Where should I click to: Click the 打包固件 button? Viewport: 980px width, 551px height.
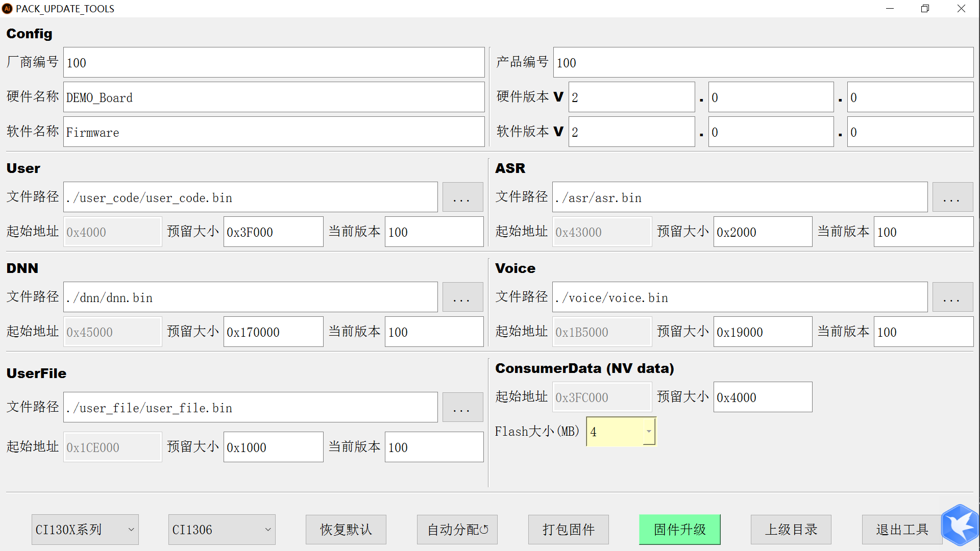point(568,530)
